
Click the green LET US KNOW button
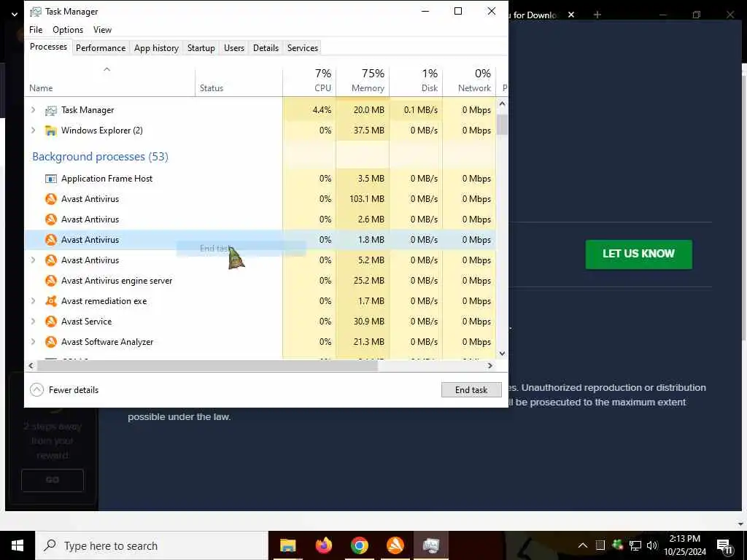coord(638,254)
